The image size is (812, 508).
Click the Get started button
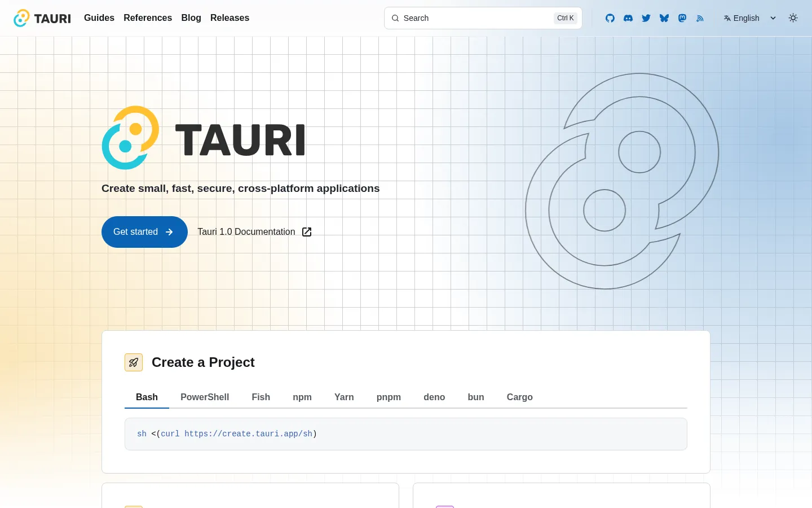(x=144, y=232)
